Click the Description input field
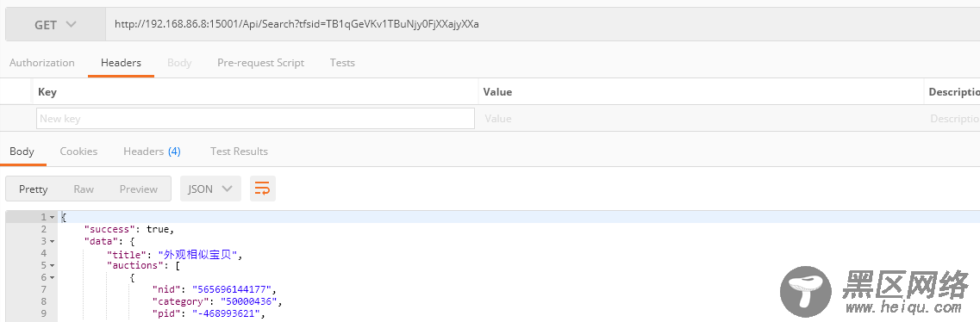Image resolution: width=980 pixels, height=322 pixels. point(953,119)
